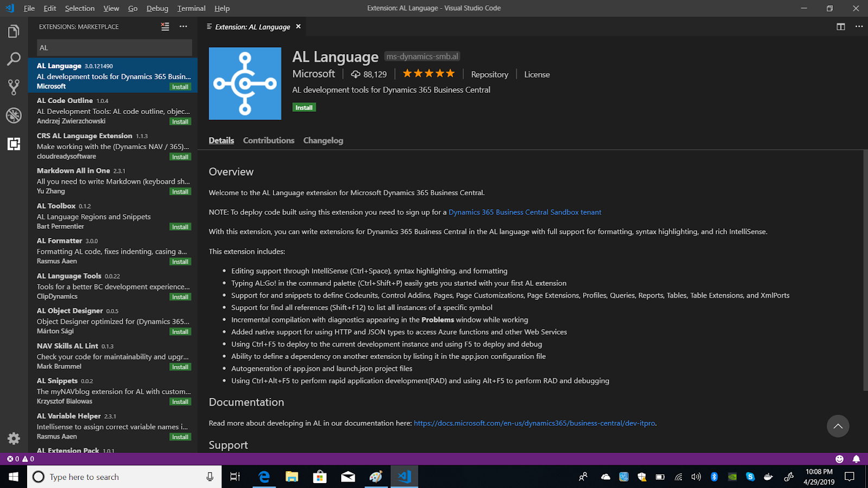Select NAV Skills AL Lint in list
The height and width of the screenshot is (488, 868).
(113, 356)
